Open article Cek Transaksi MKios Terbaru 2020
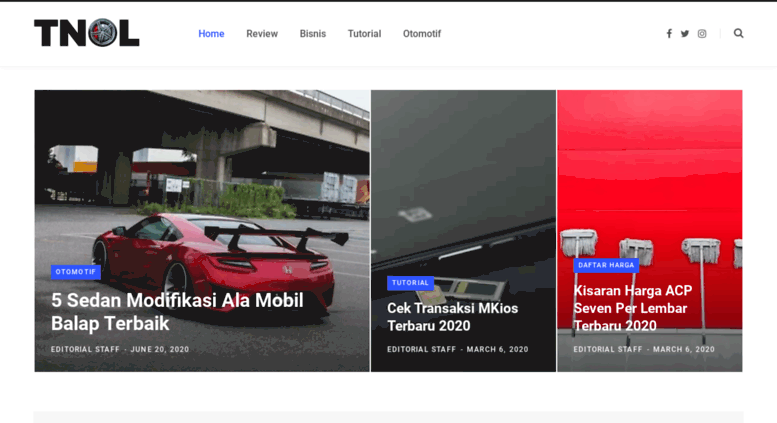Viewport: 777px width, 423px height. point(452,317)
